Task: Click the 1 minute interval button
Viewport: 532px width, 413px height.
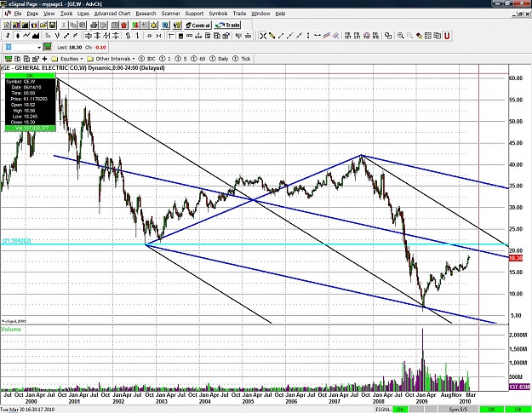Action: [x=165, y=59]
